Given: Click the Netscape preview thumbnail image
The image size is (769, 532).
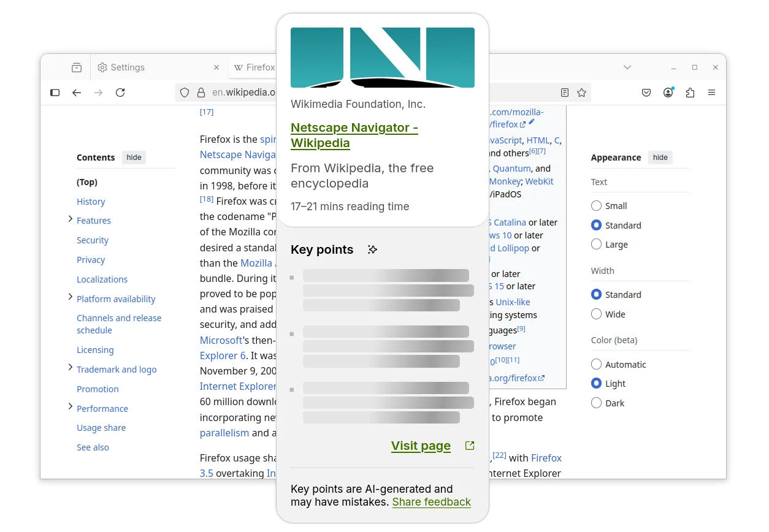Looking at the screenshot, I should tap(383, 58).
